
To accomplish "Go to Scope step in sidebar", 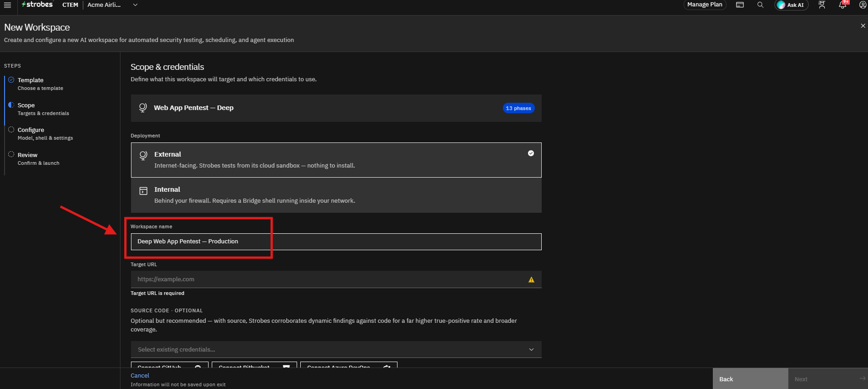I will point(43,109).
